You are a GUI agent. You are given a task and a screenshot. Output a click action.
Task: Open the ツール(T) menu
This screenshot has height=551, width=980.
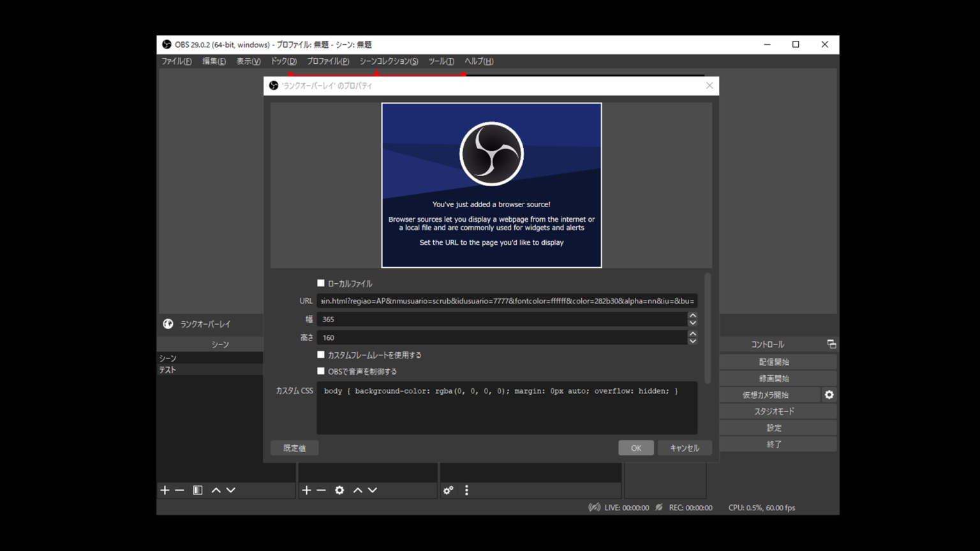441,61
